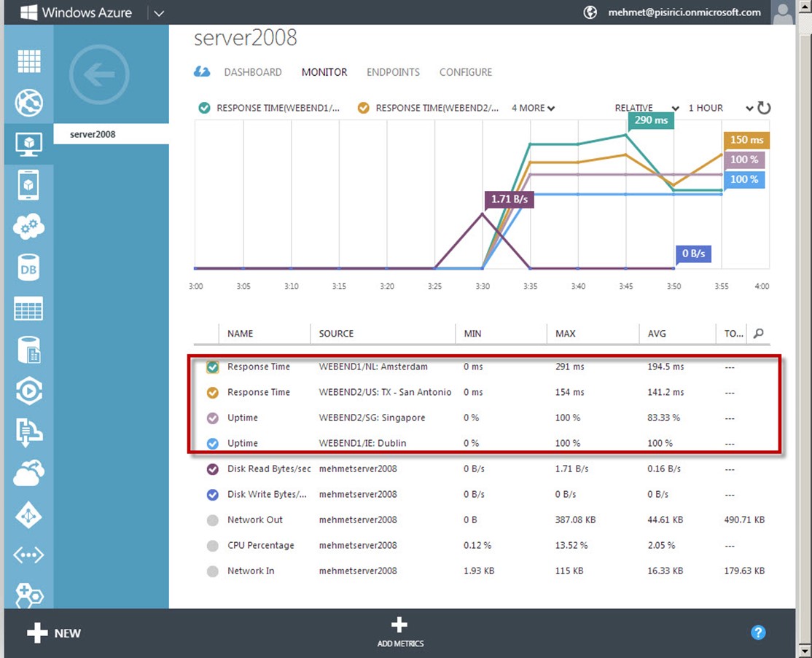The image size is (812, 658).
Task: Expand the Windows Azure top menu chevron
Action: (159, 13)
